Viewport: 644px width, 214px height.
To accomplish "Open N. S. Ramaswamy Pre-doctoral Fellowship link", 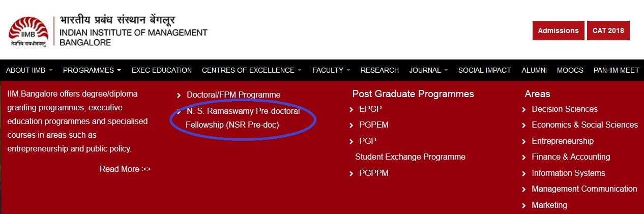I will click(x=243, y=117).
